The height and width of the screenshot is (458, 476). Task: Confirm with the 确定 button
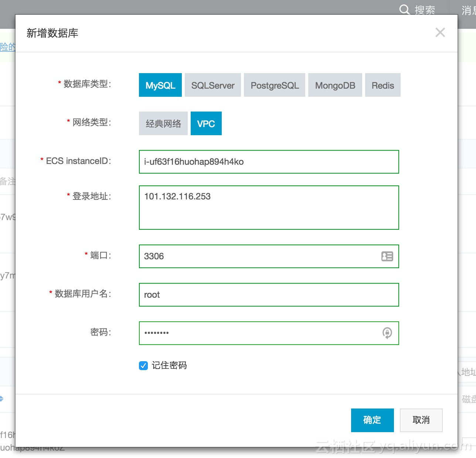point(373,420)
